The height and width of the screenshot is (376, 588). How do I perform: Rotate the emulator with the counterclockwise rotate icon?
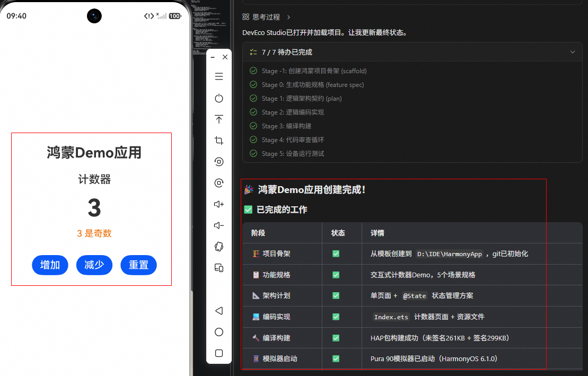(x=219, y=162)
